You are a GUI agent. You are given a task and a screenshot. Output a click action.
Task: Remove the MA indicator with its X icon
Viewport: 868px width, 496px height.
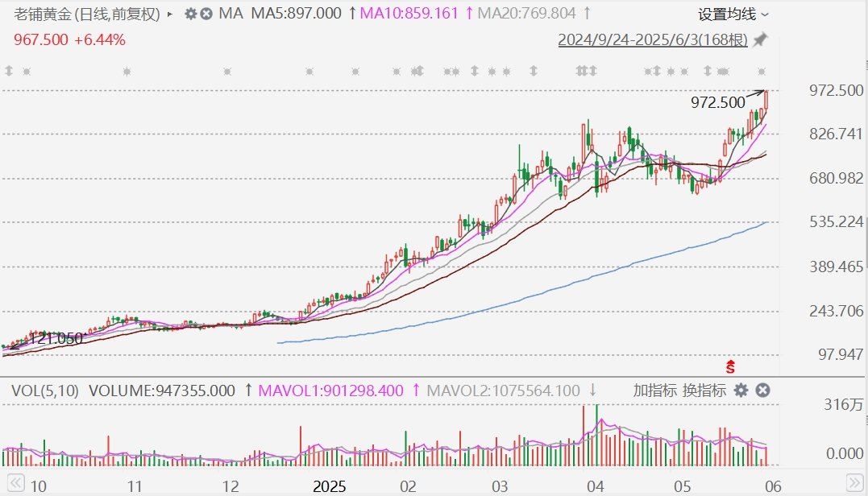click(206, 14)
